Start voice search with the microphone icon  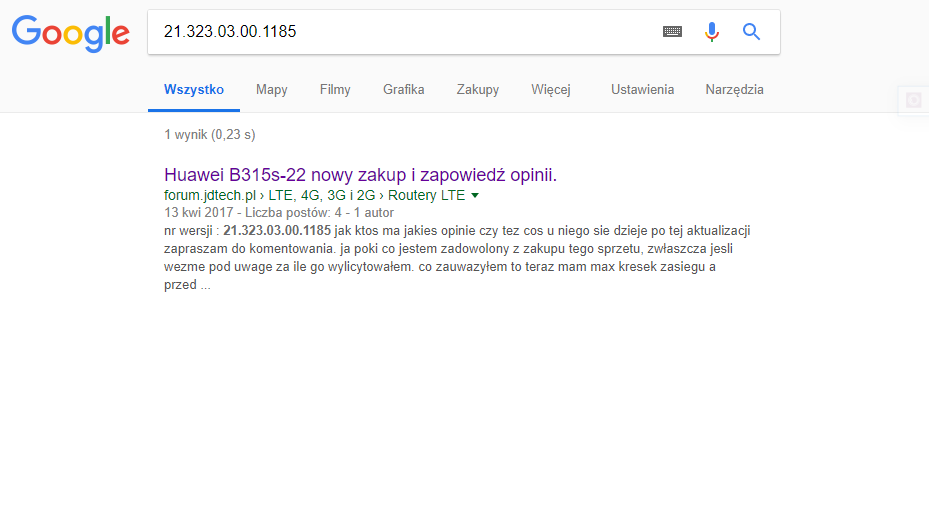711,32
